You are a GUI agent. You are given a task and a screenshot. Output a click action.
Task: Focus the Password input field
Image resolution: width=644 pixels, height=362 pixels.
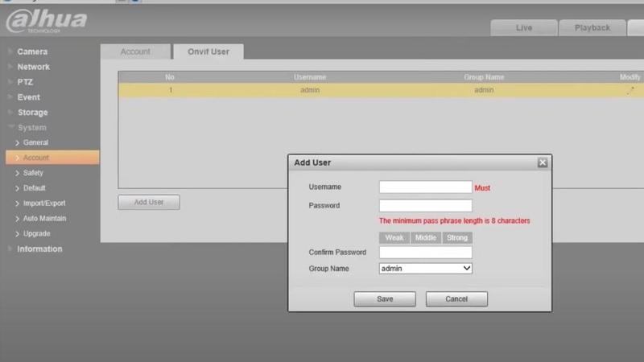pos(426,206)
